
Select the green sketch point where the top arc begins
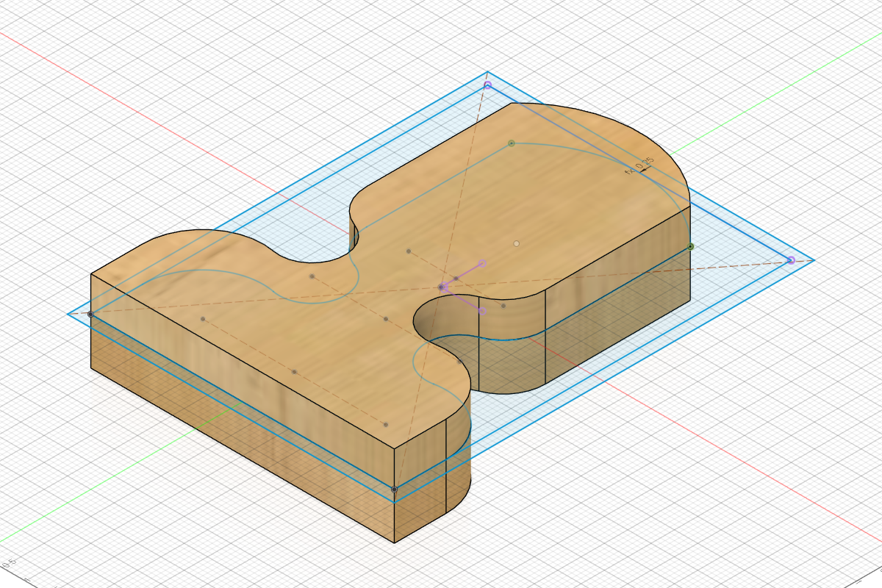[512, 143]
